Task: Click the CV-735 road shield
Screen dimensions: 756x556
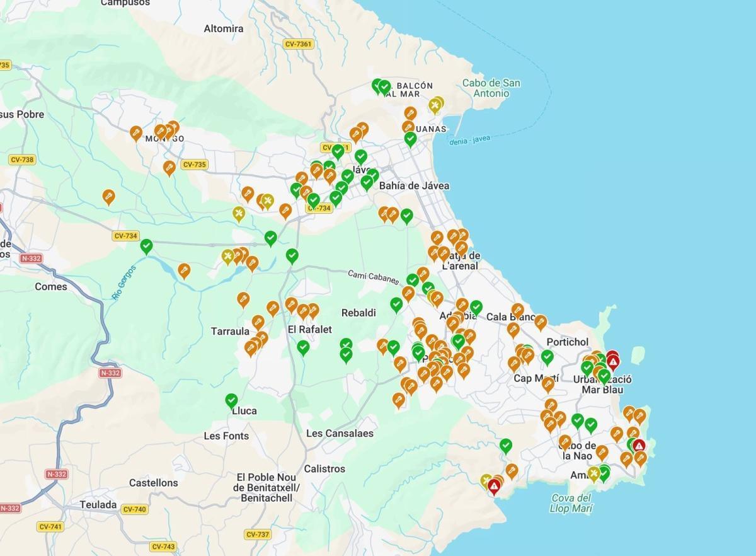Action: pos(194,165)
